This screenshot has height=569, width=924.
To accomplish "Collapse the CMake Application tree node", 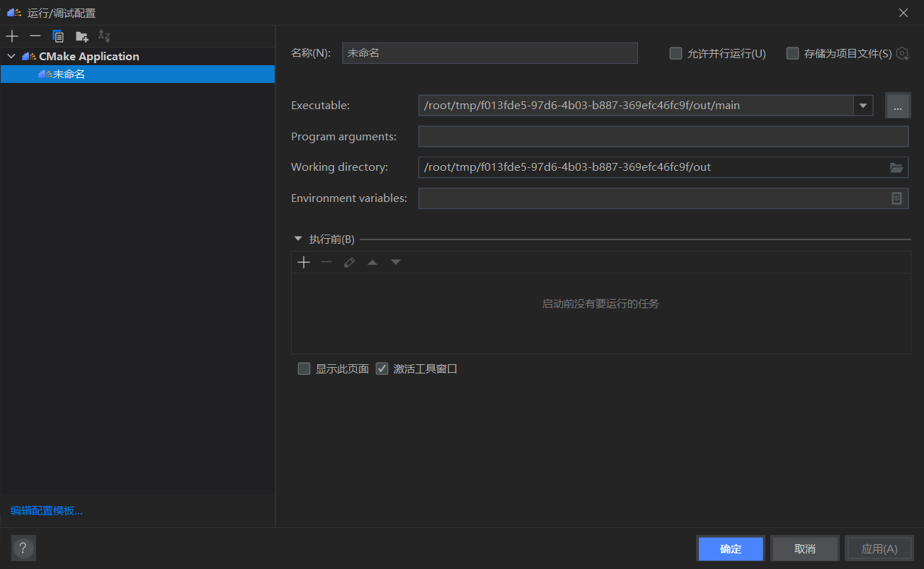I will click(x=11, y=56).
